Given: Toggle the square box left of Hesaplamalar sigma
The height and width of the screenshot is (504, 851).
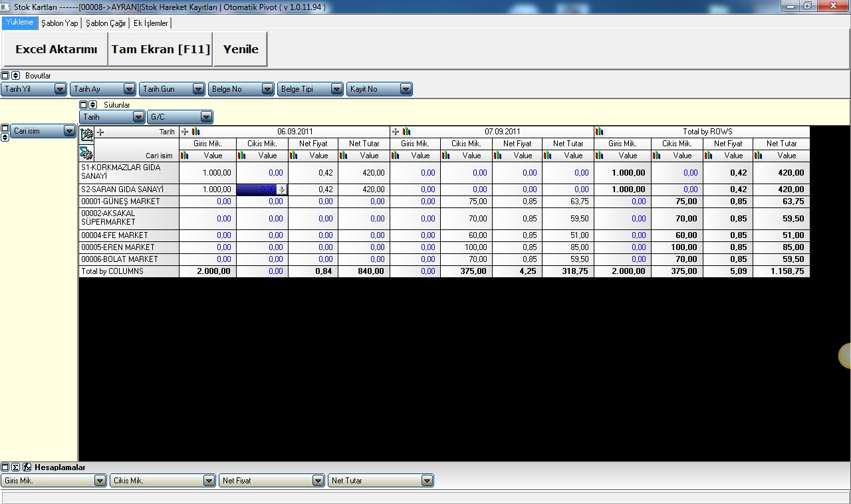Looking at the screenshot, I should point(5,467).
